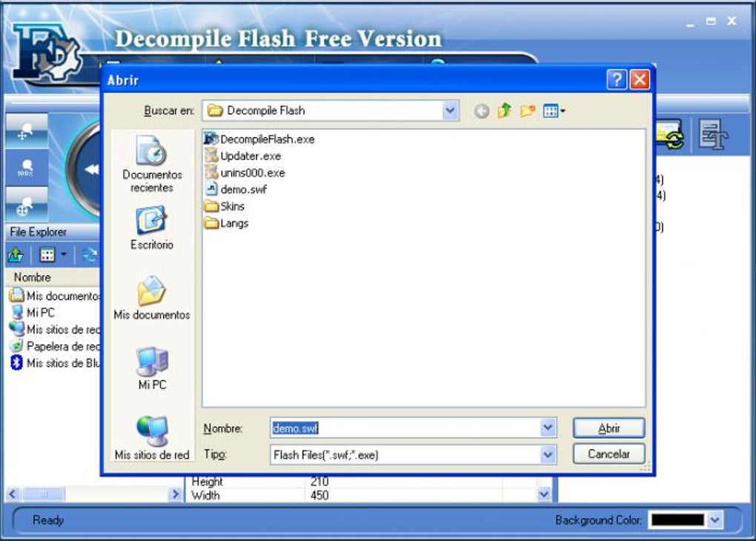The width and height of the screenshot is (756, 541).
Task: Open Mi PC in places bar
Action: coord(152,368)
